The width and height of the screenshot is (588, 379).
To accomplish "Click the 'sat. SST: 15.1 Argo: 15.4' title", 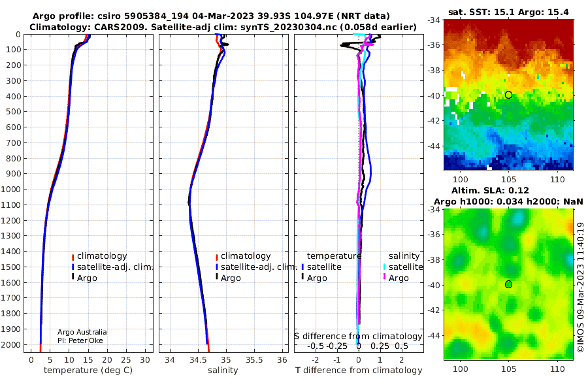I will [x=508, y=12].
